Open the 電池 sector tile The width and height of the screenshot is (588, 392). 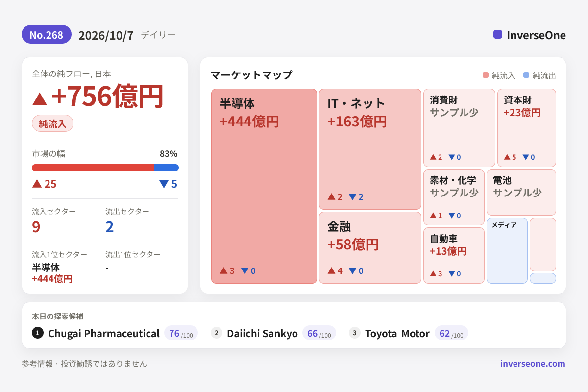pyautogui.click(x=521, y=192)
